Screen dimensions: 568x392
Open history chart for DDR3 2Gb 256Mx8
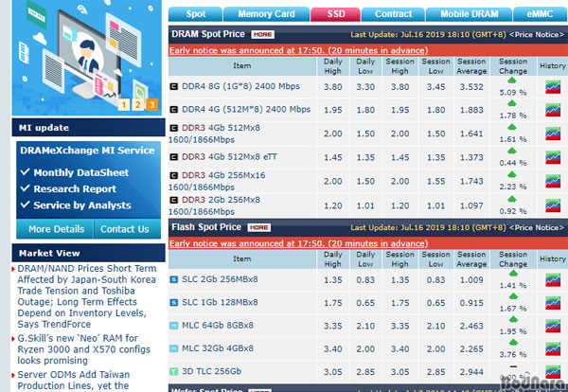pos(553,205)
